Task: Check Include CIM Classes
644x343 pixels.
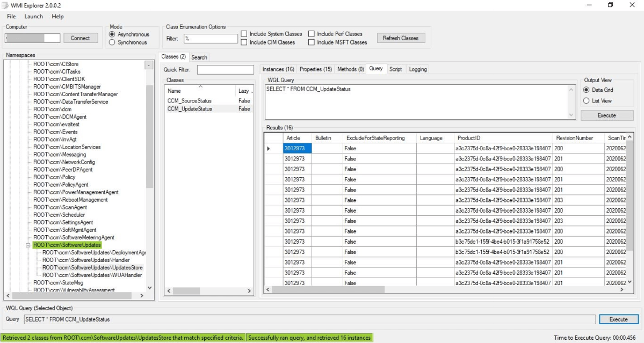Action: [x=245, y=42]
